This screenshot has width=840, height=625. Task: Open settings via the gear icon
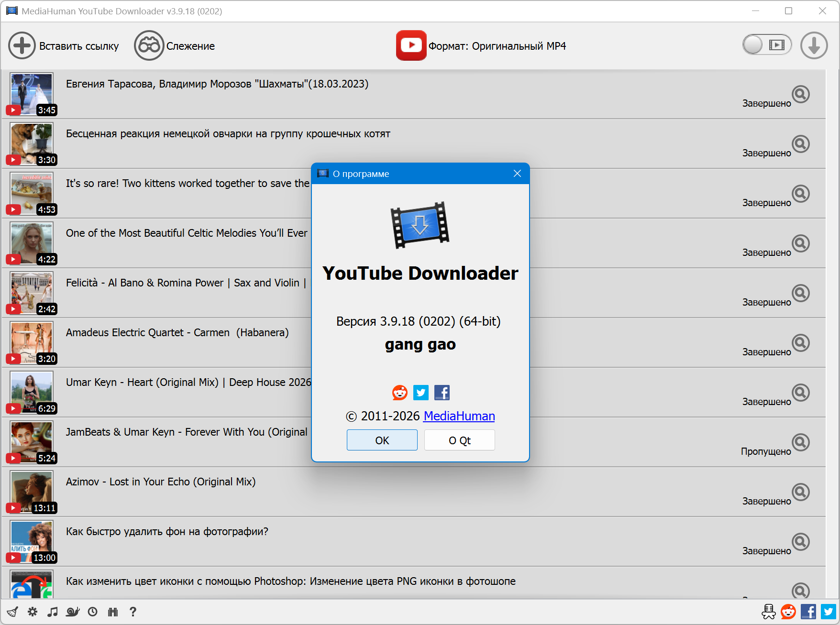33,612
